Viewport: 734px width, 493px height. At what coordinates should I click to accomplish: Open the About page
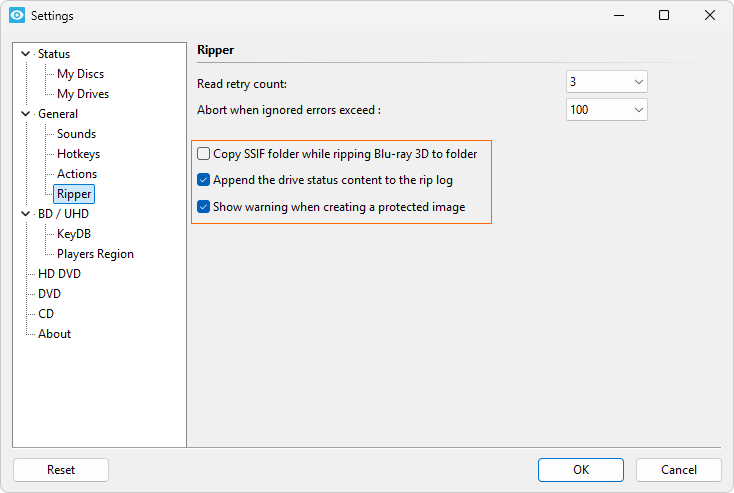54,334
